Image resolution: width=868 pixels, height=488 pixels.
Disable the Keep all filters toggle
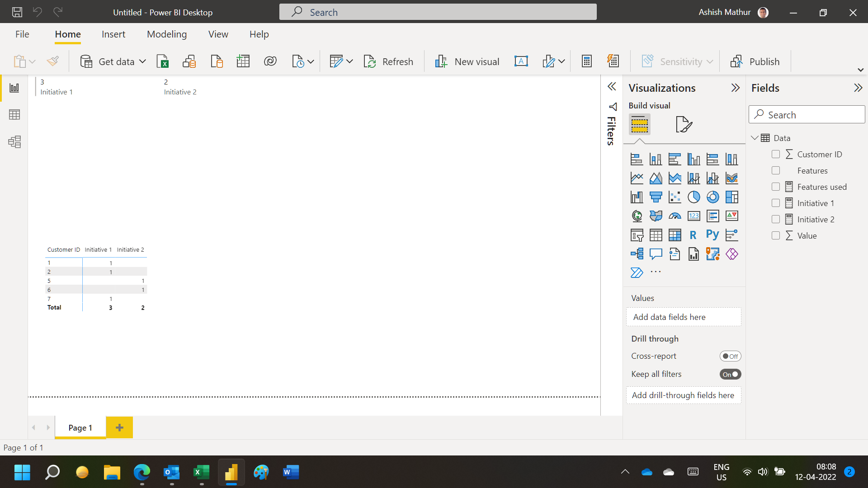730,374
